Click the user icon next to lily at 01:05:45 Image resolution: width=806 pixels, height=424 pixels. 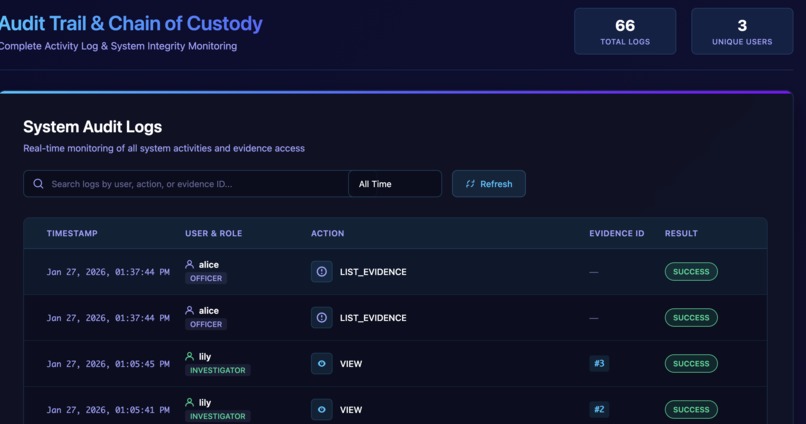tap(190, 356)
